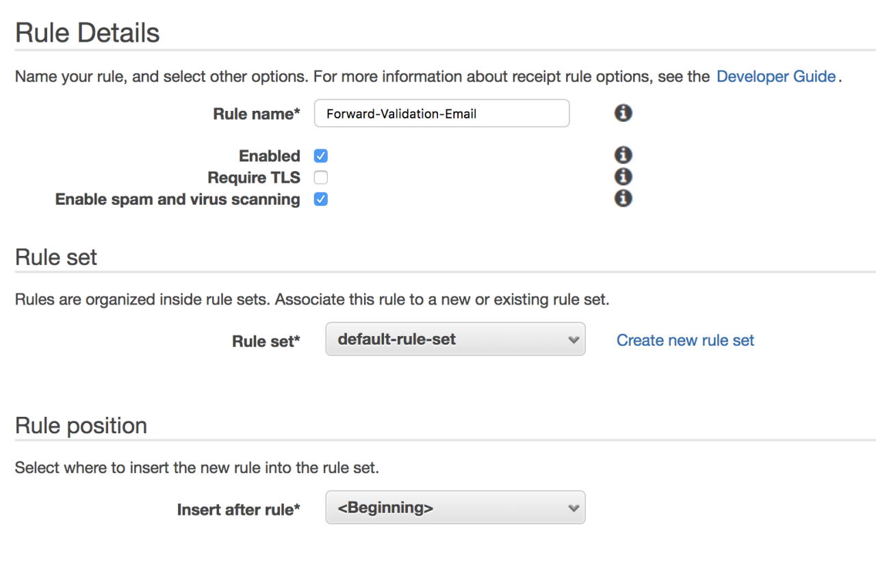Screen dimensions: 876x588
Task: Click the 'Require TLS' label text
Action: [x=254, y=178]
